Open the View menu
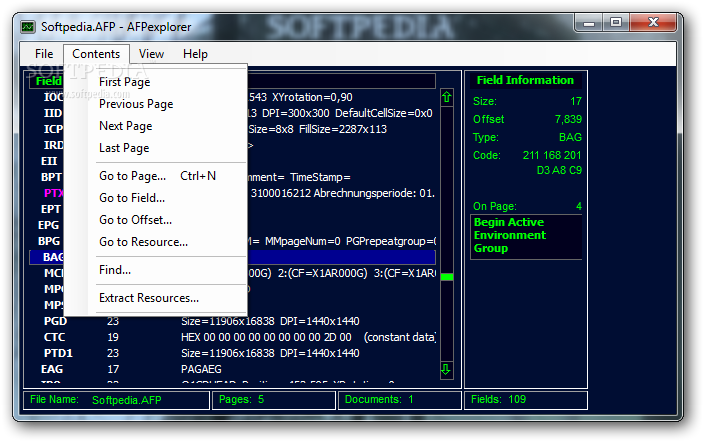The image size is (704, 442). [x=151, y=54]
